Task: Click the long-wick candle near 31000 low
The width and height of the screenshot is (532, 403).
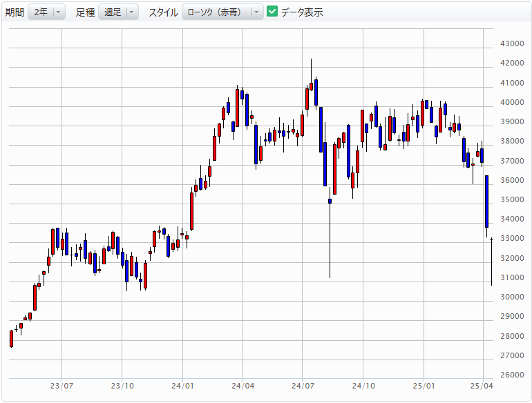Action: [330, 237]
